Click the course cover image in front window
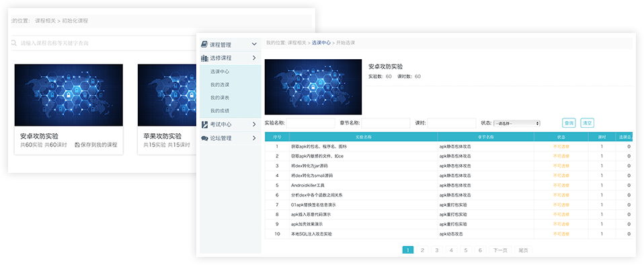The width and height of the screenshot is (644, 265). (x=313, y=87)
